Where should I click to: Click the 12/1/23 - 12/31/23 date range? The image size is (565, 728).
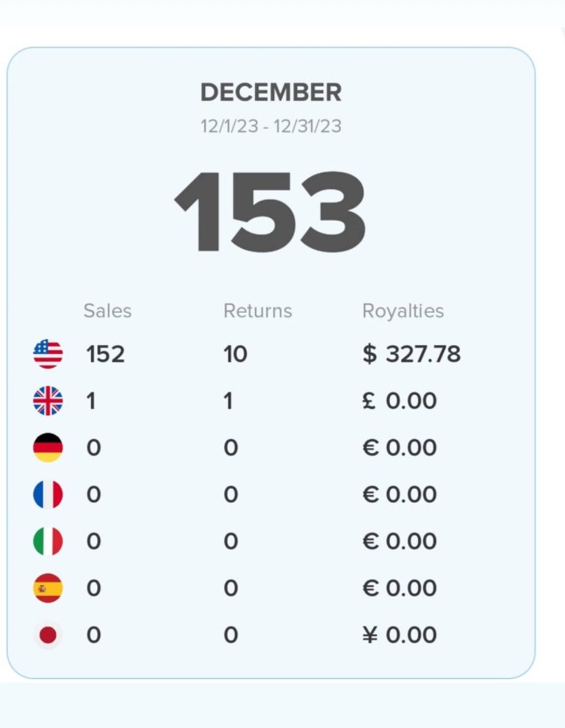click(x=271, y=126)
